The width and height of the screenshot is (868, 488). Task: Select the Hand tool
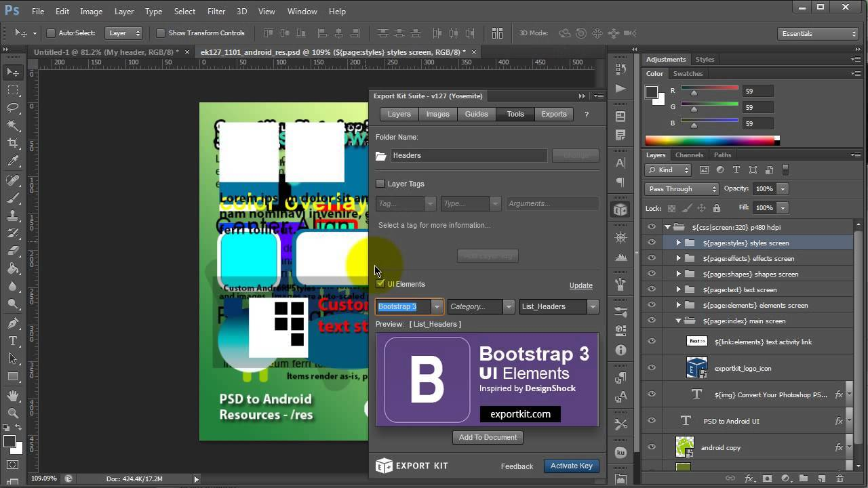click(x=13, y=396)
